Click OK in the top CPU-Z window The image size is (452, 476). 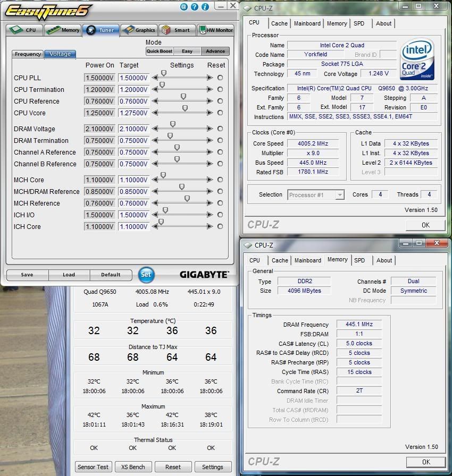click(x=425, y=225)
